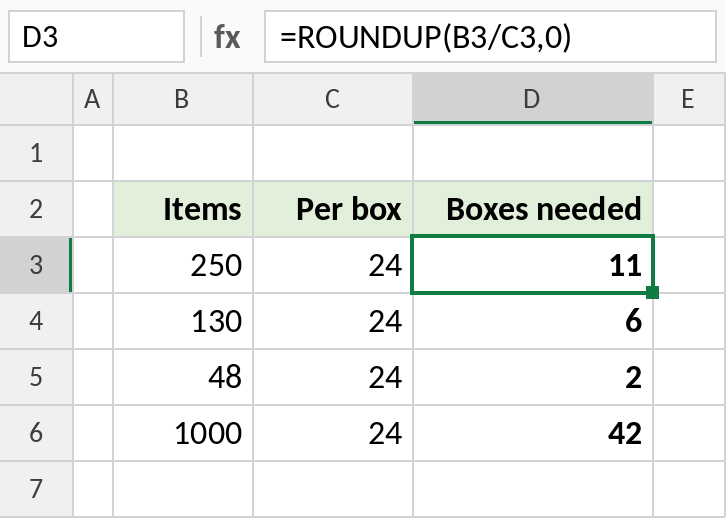Click the fx insert function icon
Screen dimensions: 726x518
point(227,37)
